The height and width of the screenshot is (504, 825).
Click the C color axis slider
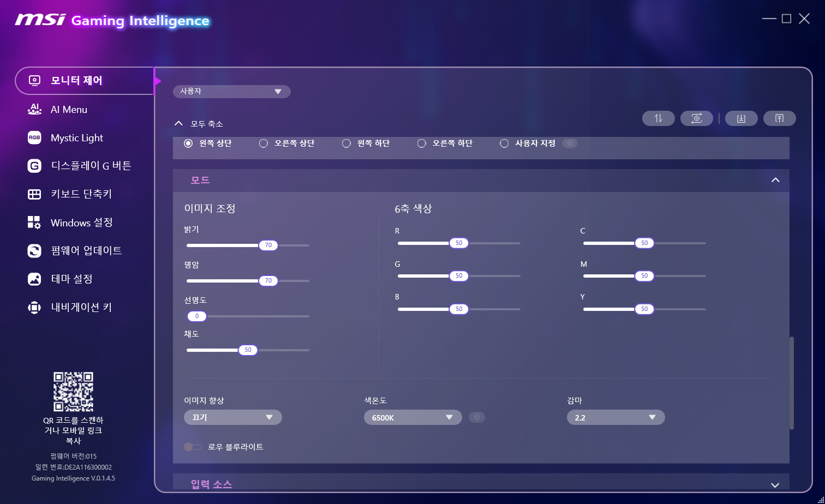click(x=644, y=243)
